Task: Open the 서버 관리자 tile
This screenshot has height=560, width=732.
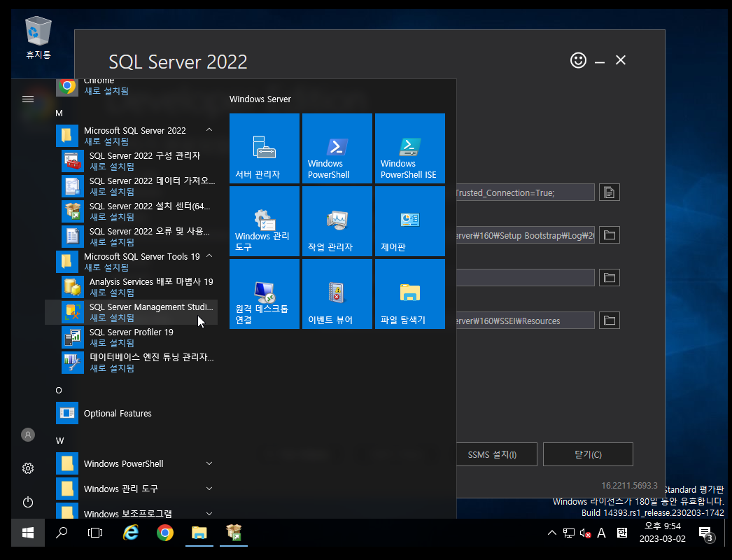Action: point(265,148)
